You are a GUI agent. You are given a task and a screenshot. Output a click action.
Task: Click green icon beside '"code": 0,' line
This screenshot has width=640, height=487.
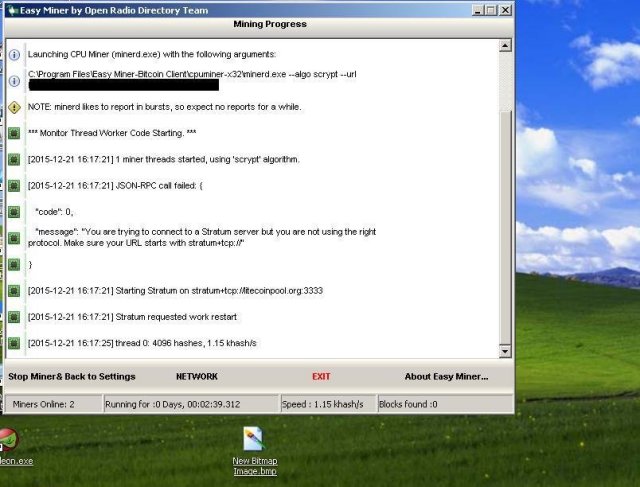(x=14, y=212)
